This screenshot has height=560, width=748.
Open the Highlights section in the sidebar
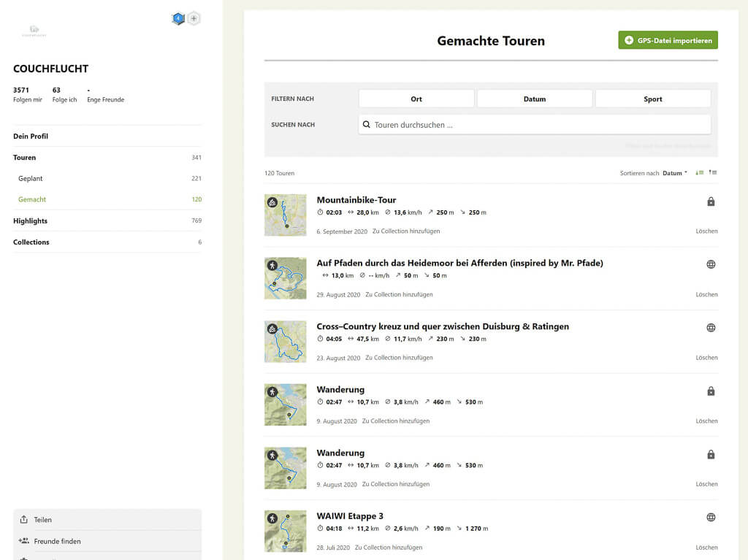(x=30, y=220)
